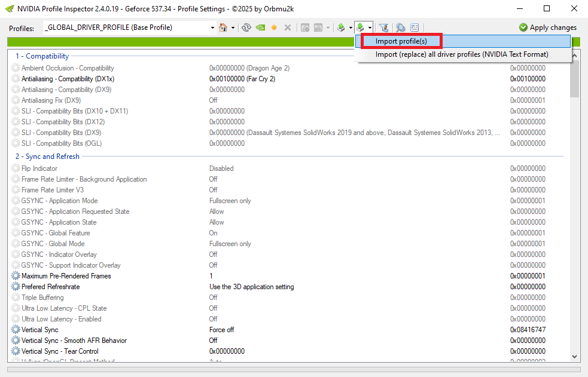Toggle the user-modified profiles filter funnel icon
588x377 pixels.
(x=383, y=27)
